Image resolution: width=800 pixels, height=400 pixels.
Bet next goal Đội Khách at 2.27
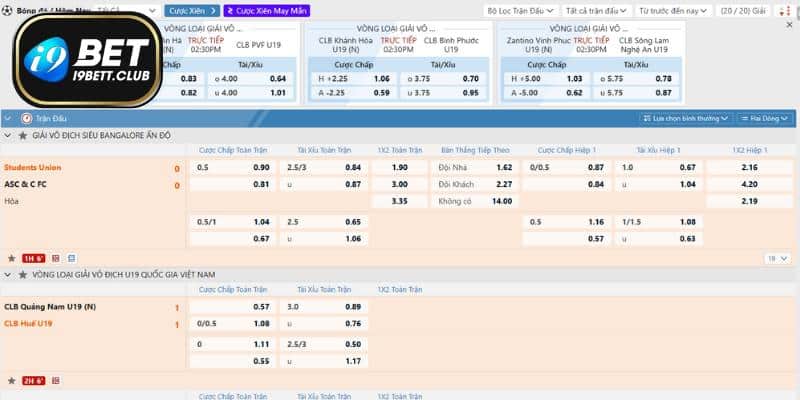click(475, 184)
